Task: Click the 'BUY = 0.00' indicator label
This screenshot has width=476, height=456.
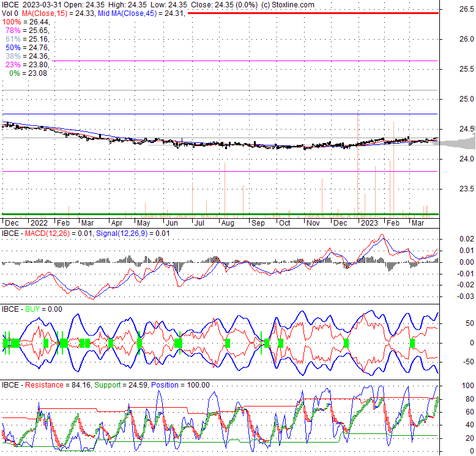Action: tap(43, 309)
